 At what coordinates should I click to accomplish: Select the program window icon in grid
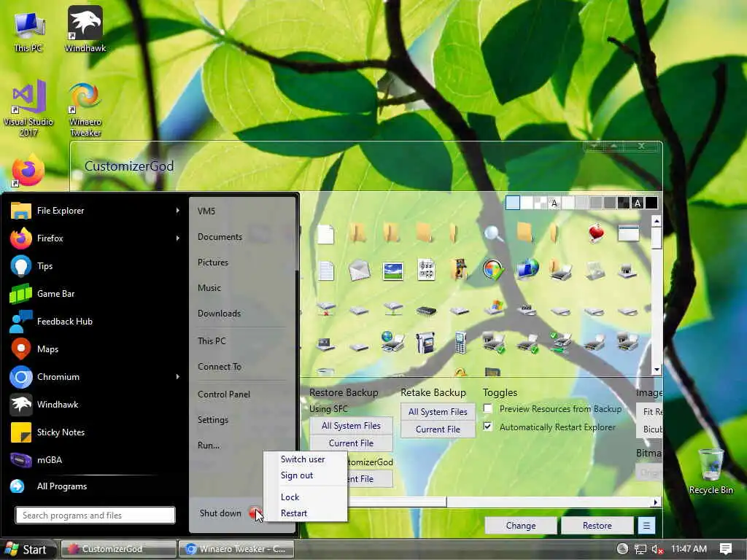click(628, 233)
